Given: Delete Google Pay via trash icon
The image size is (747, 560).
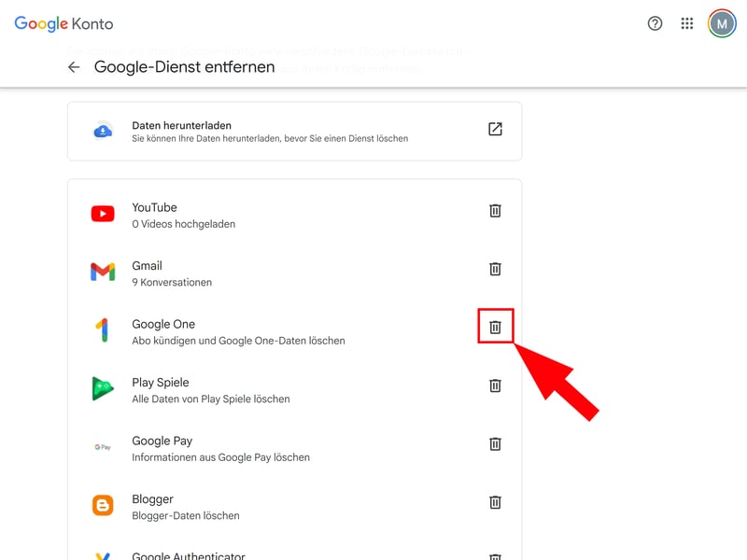Looking at the screenshot, I should coord(495,444).
